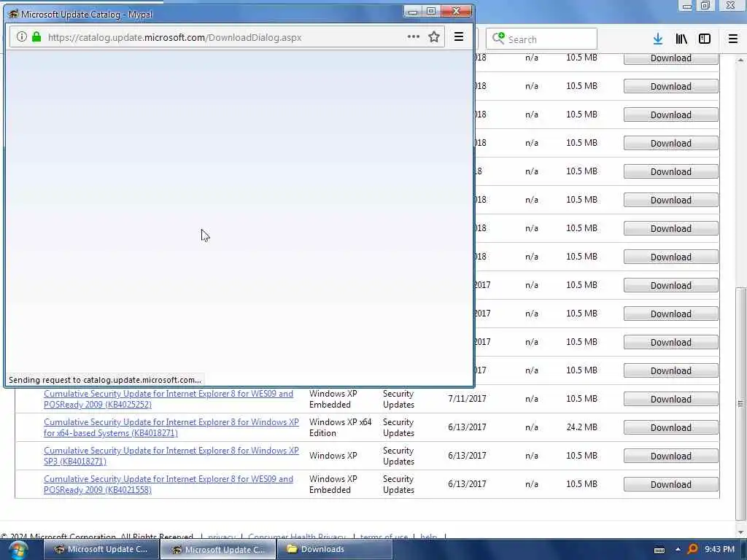
Task: Click the search engine icon in Search box
Action: tap(498, 39)
